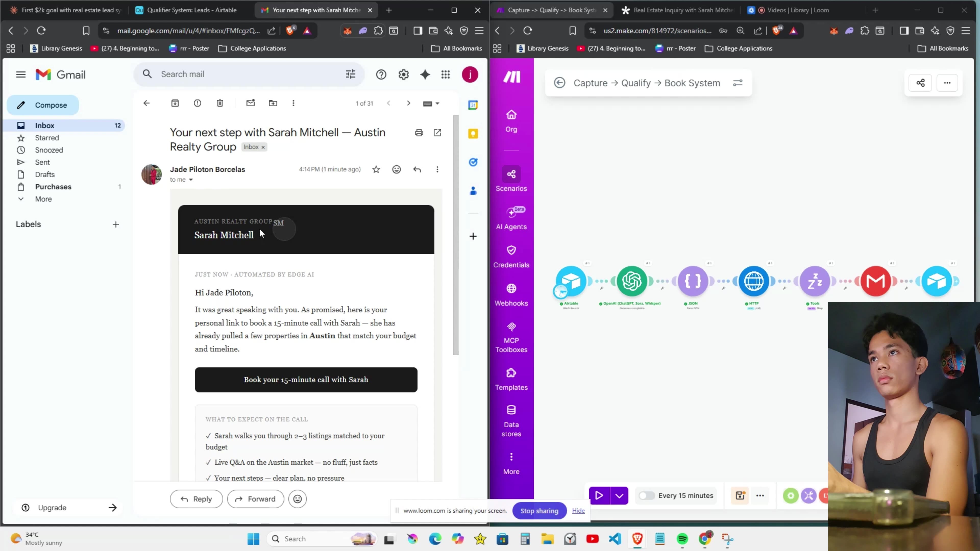This screenshot has height=551, width=980.
Task: Open All Bookmarks folder in the Gmail window
Action: pos(457,48)
